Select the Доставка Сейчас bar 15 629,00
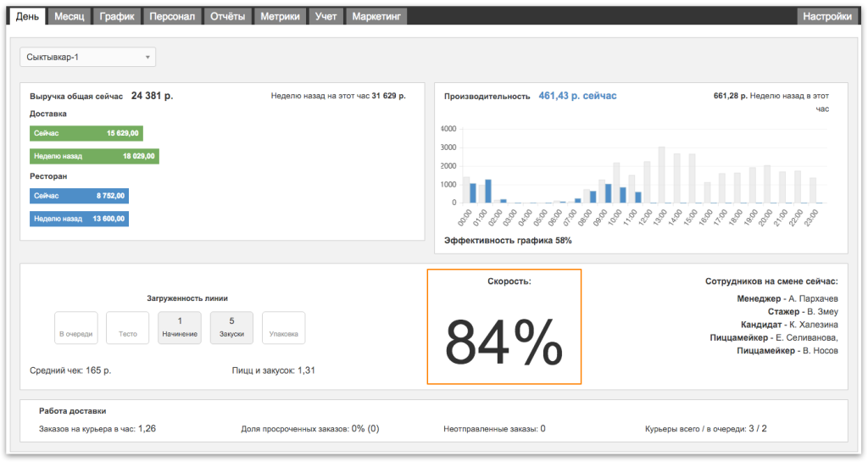 click(86, 133)
